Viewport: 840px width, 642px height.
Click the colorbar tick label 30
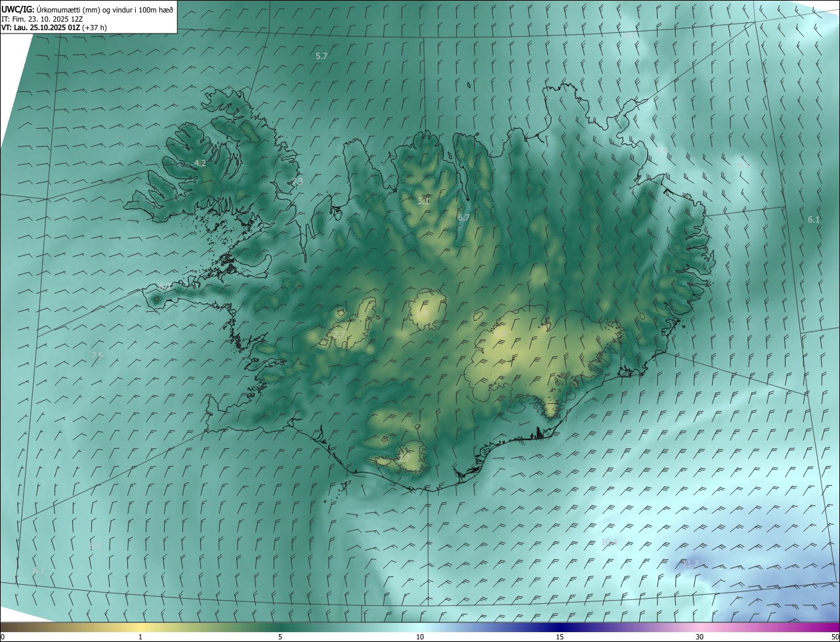[x=700, y=637]
